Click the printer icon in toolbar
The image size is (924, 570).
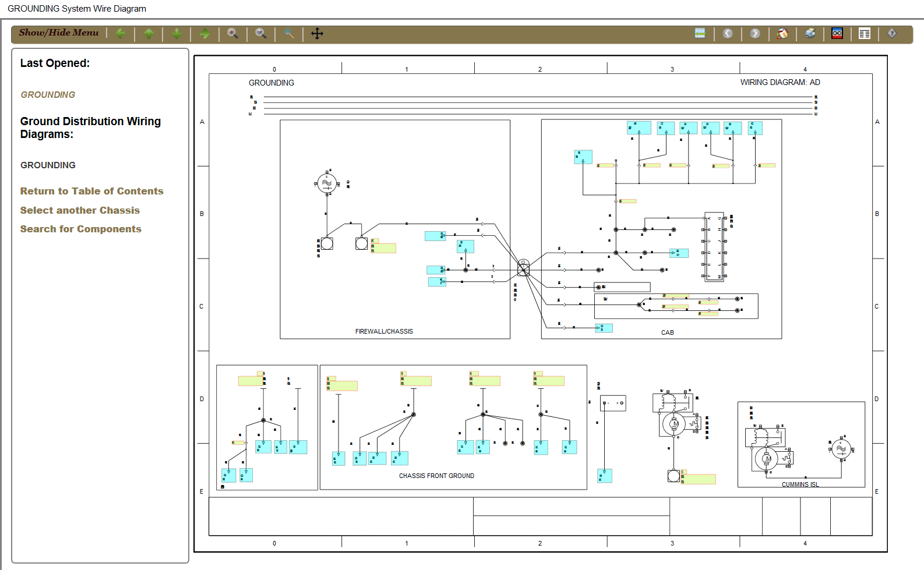click(810, 34)
